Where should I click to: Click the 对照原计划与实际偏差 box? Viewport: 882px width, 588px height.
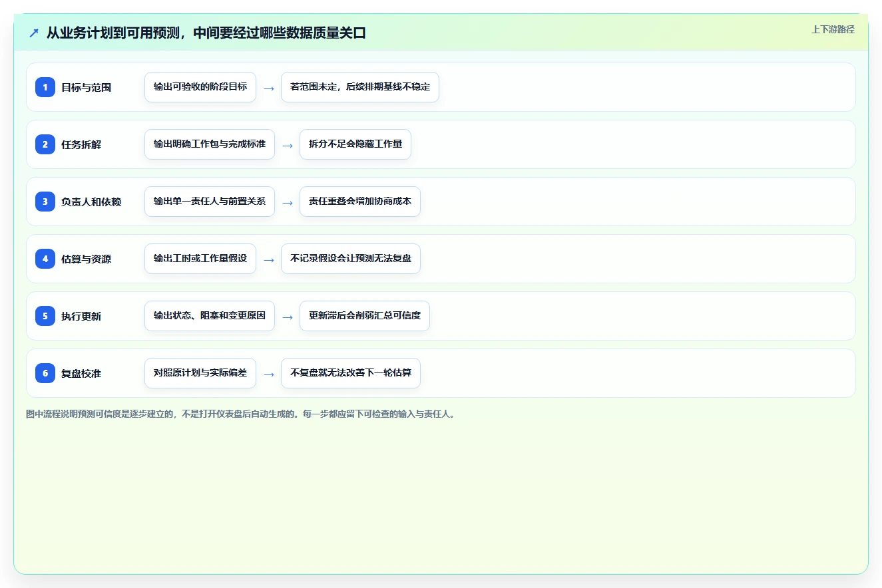coord(200,373)
